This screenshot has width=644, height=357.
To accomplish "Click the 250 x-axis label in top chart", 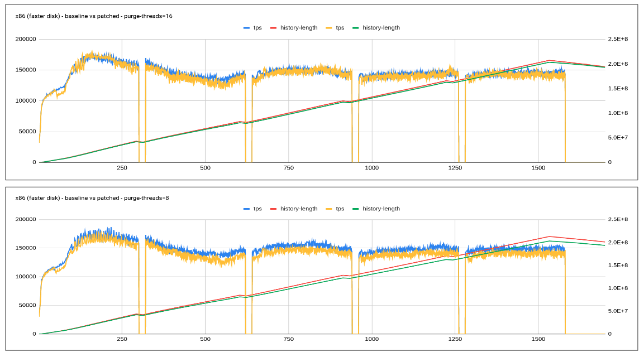I will (x=122, y=168).
